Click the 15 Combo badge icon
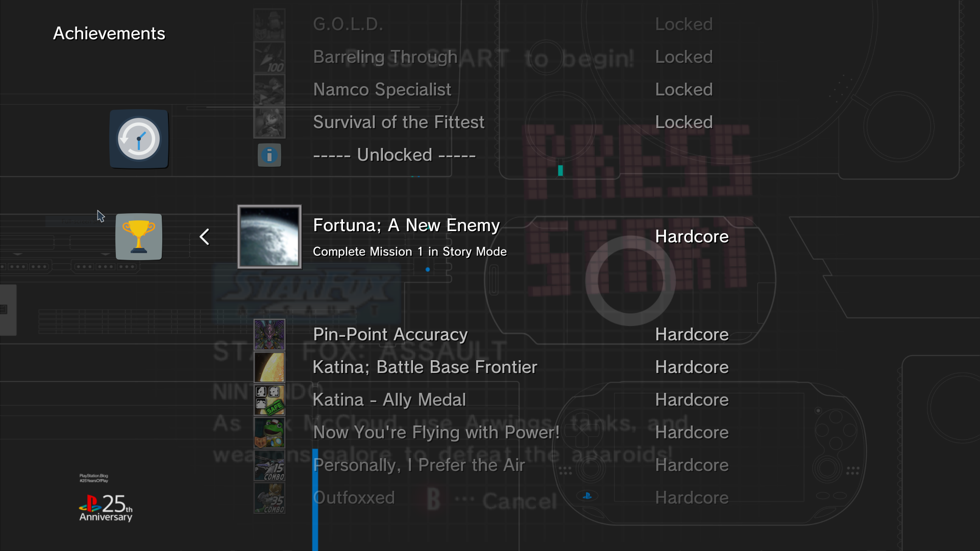 point(269,465)
